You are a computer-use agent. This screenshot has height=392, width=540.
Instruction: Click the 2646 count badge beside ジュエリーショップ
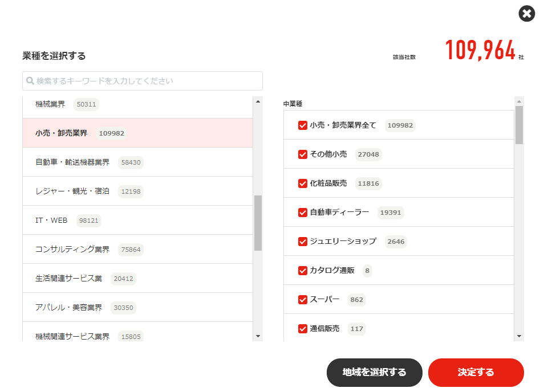pyautogui.click(x=396, y=242)
